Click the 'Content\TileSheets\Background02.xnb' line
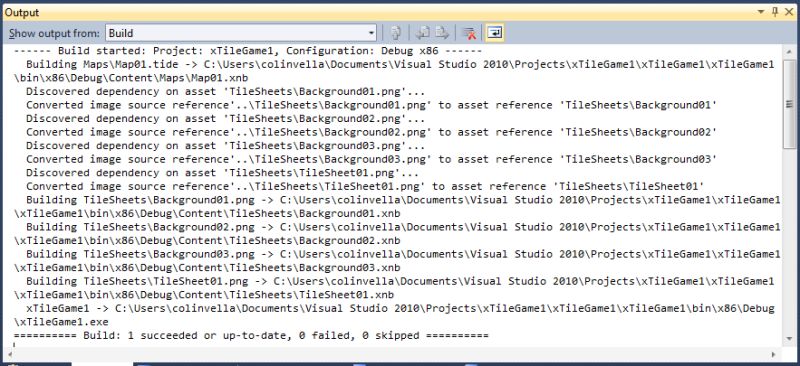Screen dimensions: 800x366 coord(207,240)
